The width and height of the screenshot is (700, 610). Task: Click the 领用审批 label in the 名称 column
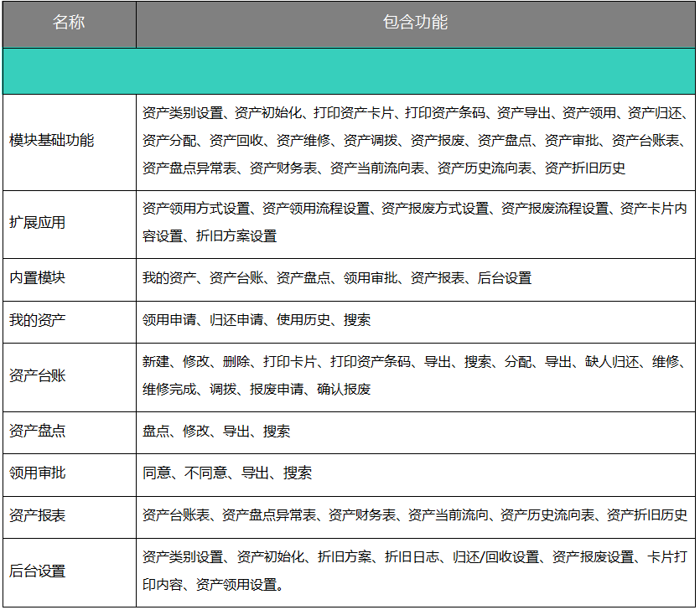[x=37, y=473]
